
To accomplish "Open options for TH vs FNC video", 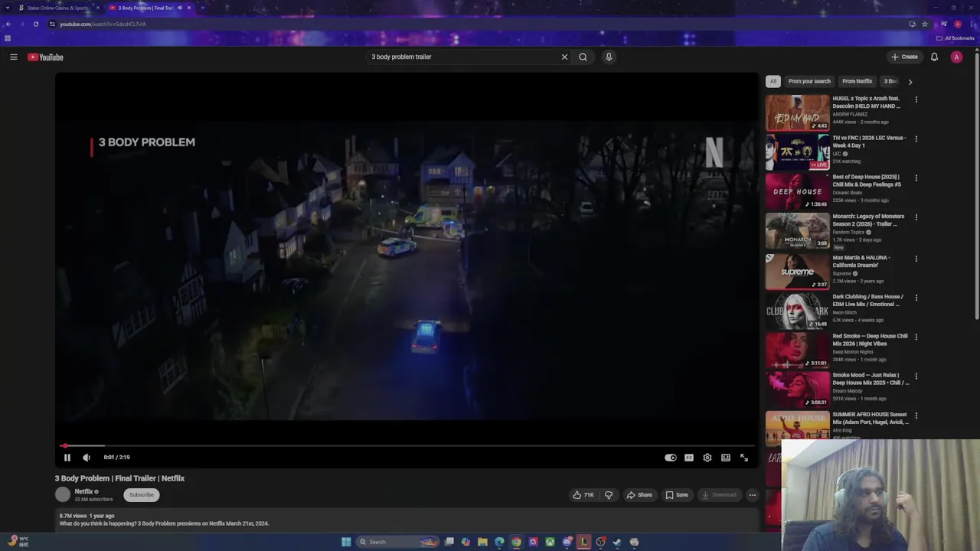I will point(916,139).
